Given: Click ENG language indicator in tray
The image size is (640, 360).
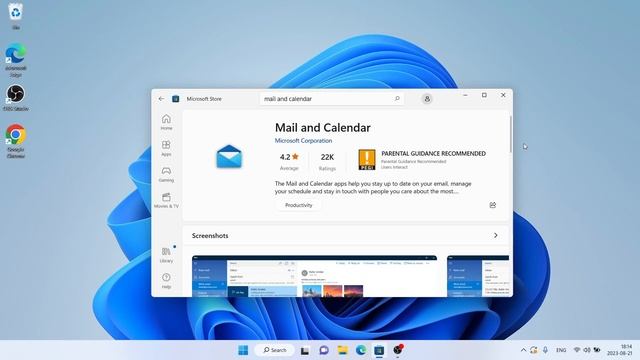Looking at the screenshot, I should [x=561, y=350].
